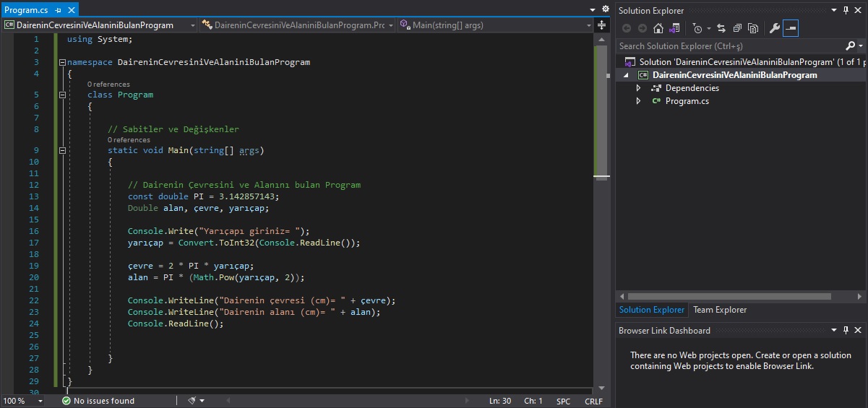Click the code cleanup broom icon
This screenshot has height=408, width=868.
[x=192, y=401]
